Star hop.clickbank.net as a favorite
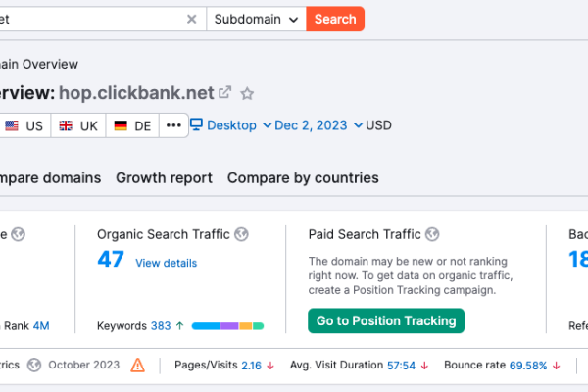The width and height of the screenshot is (588, 392). pos(247,93)
